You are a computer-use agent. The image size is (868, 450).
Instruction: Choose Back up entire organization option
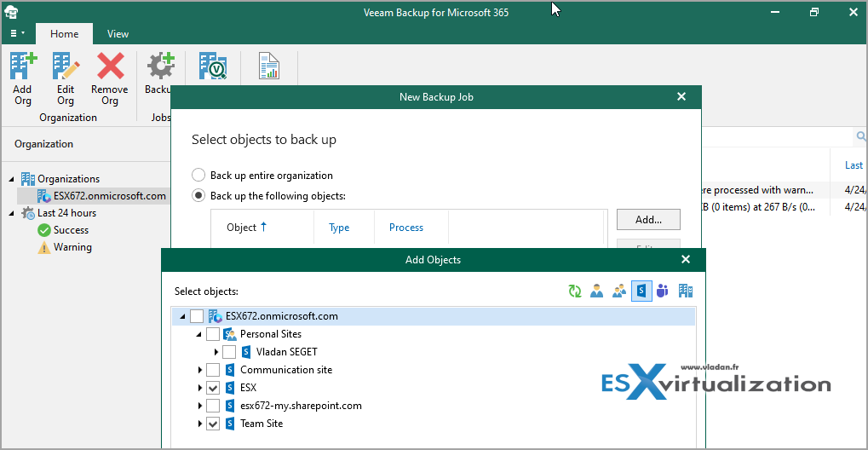198,176
